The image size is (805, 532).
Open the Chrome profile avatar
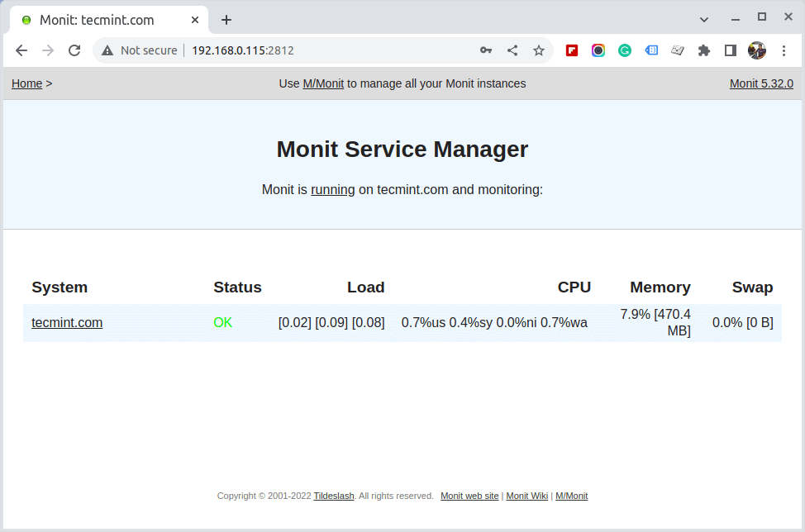tap(757, 50)
